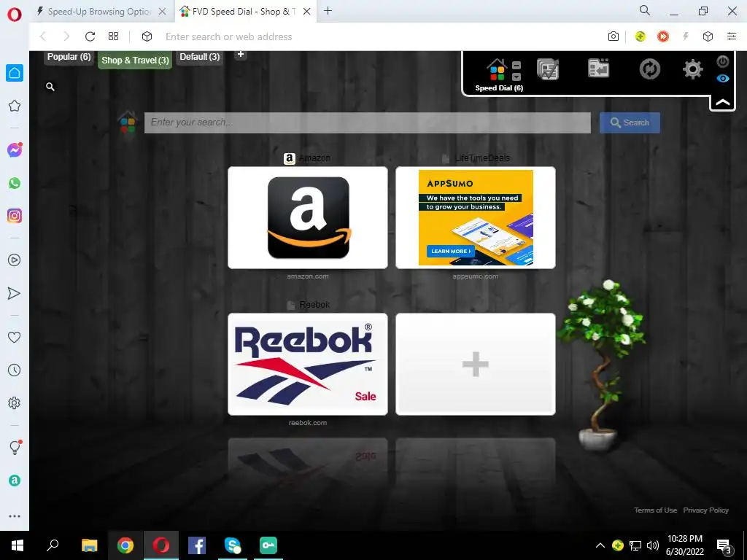The width and height of the screenshot is (747, 560).
Task: Open a new browser tab
Action: (328, 11)
